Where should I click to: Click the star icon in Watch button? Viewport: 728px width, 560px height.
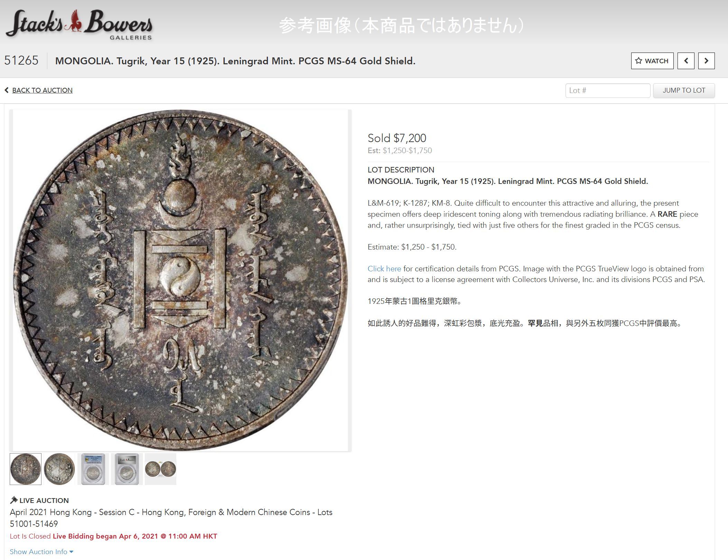638,61
